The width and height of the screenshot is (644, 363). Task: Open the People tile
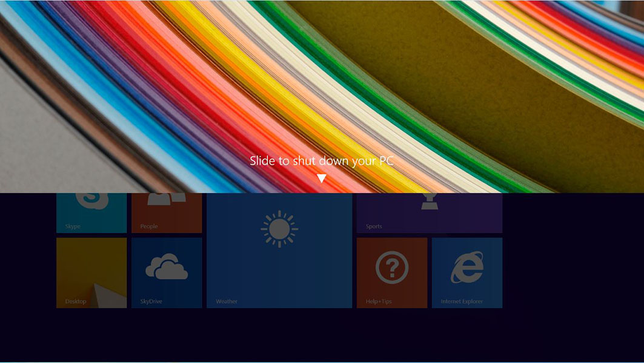coord(167,213)
